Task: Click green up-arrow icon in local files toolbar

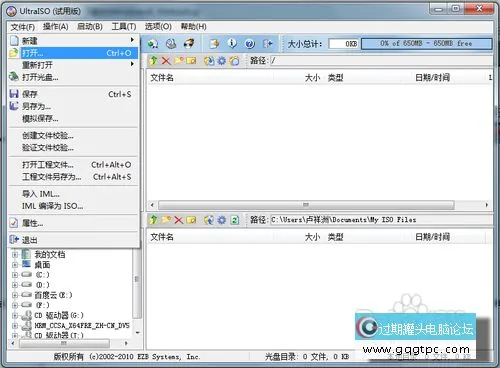Action: click(x=154, y=220)
